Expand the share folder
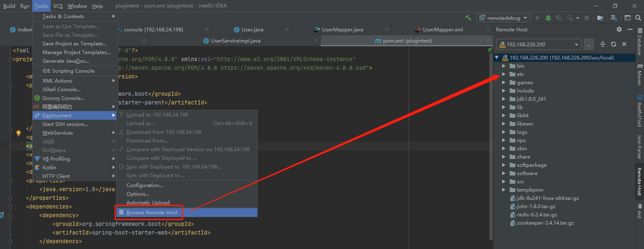 point(504,157)
